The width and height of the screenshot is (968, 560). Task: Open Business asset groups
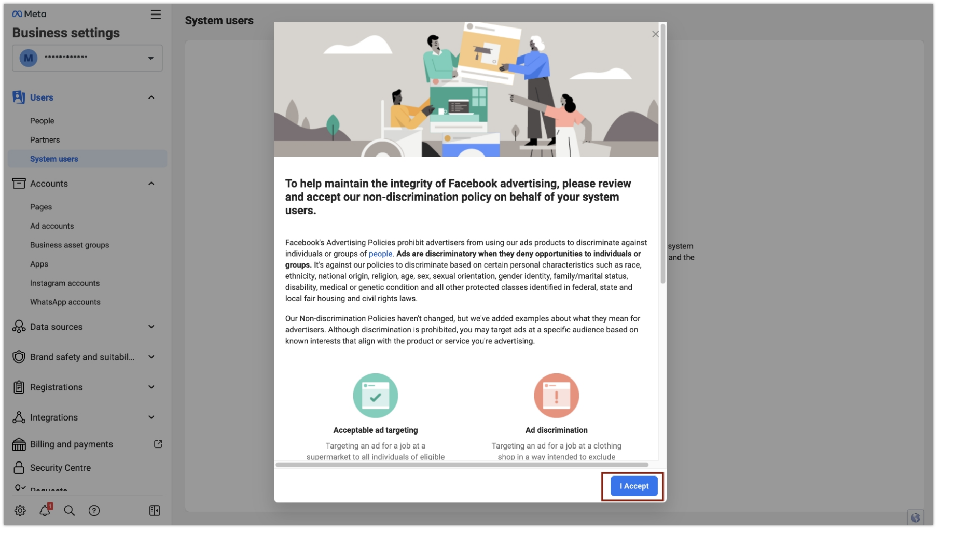point(70,245)
